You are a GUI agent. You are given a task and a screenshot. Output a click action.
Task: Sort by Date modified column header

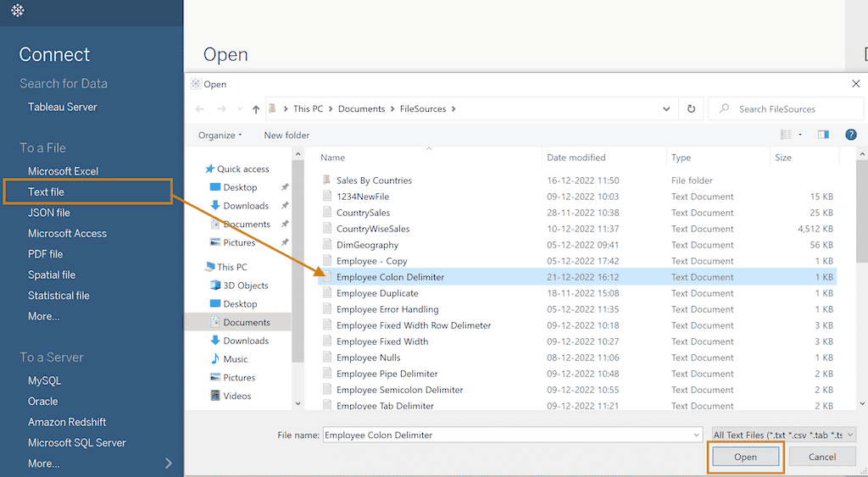point(576,158)
